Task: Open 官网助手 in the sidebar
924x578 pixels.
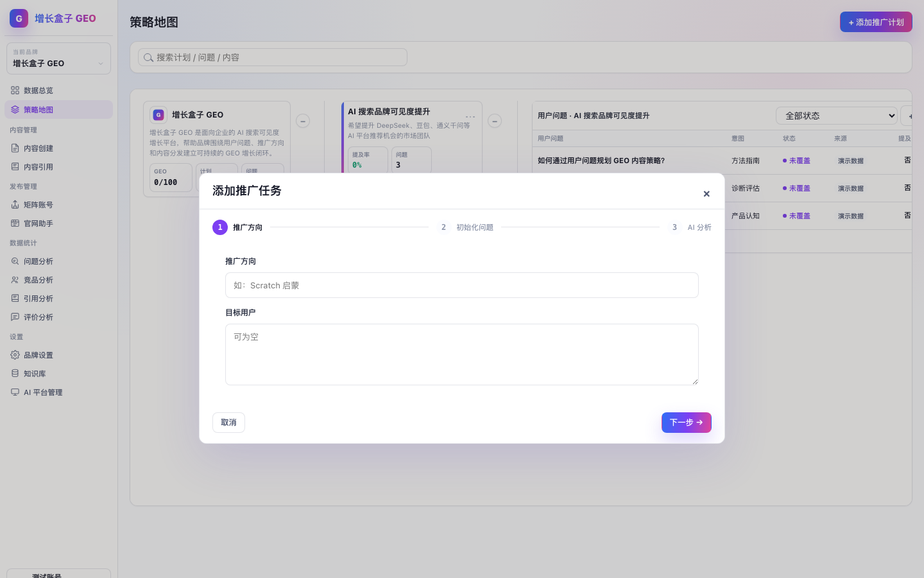Action: (x=58, y=223)
